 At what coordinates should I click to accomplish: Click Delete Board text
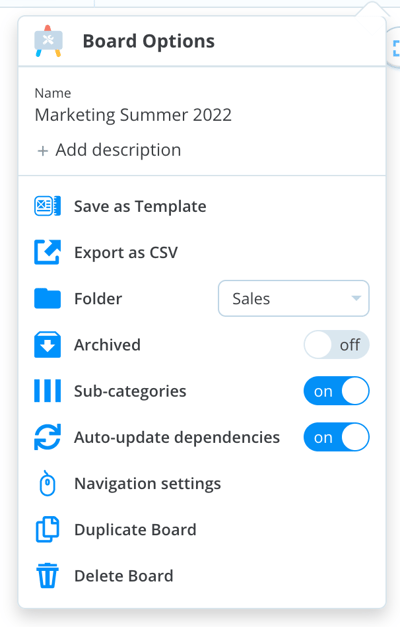[124, 576]
